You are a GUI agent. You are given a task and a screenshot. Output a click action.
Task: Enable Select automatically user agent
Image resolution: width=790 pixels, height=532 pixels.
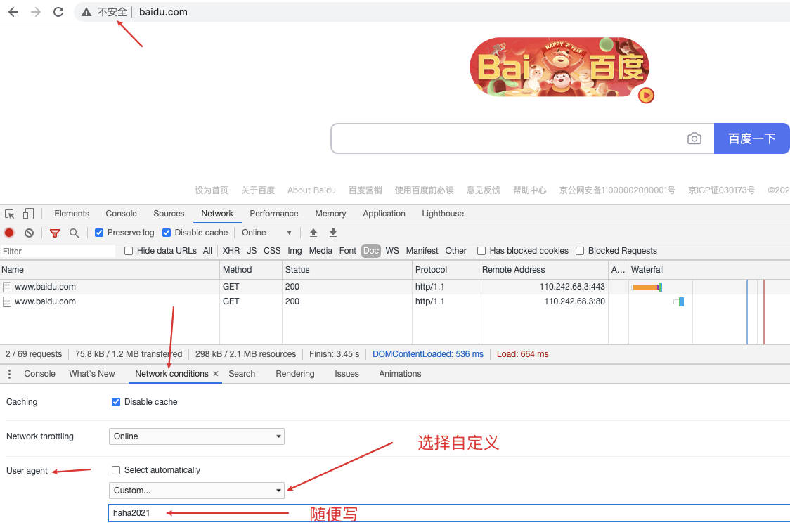(116, 470)
